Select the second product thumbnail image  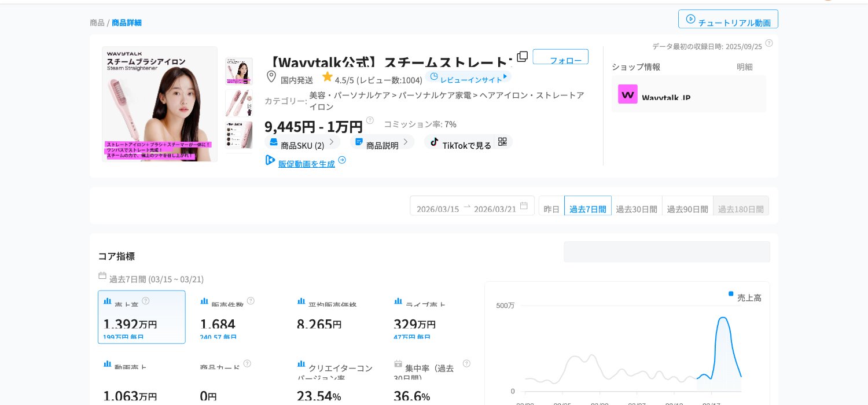(239, 103)
